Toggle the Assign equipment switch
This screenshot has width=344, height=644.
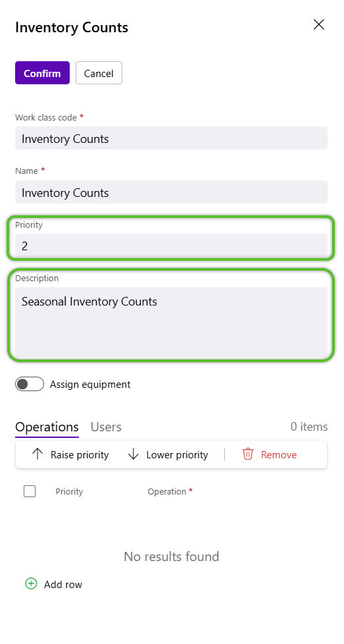pos(30,384)
